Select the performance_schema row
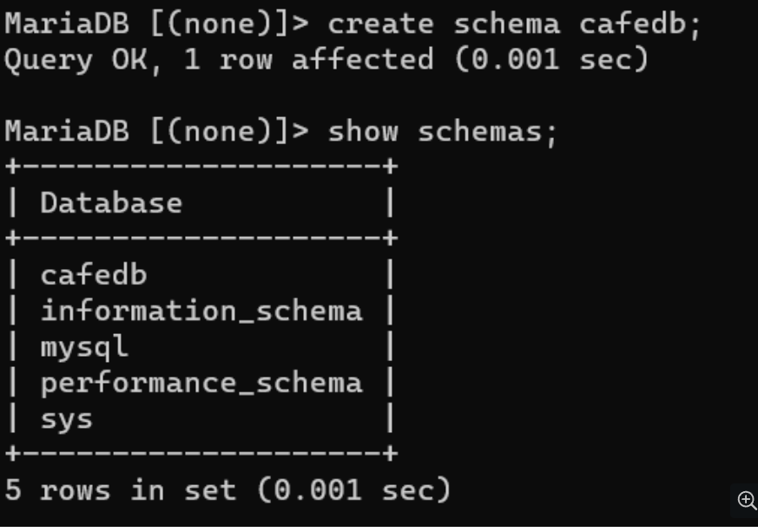Viewport: 758px width, 532px height. [x=201, y=382]
